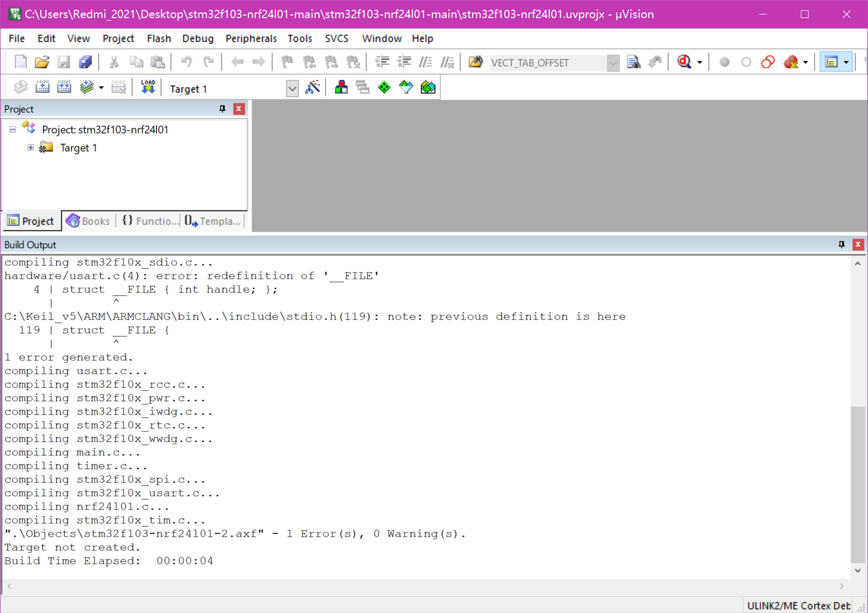Indent selected text icon
Viewport: 868px width, 613px height.
382,62
